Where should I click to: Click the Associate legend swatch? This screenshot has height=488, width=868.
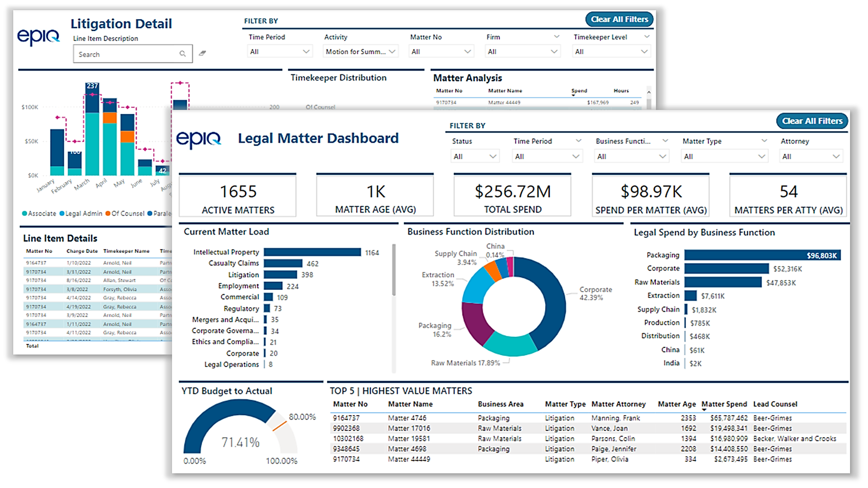click(24, 214)
